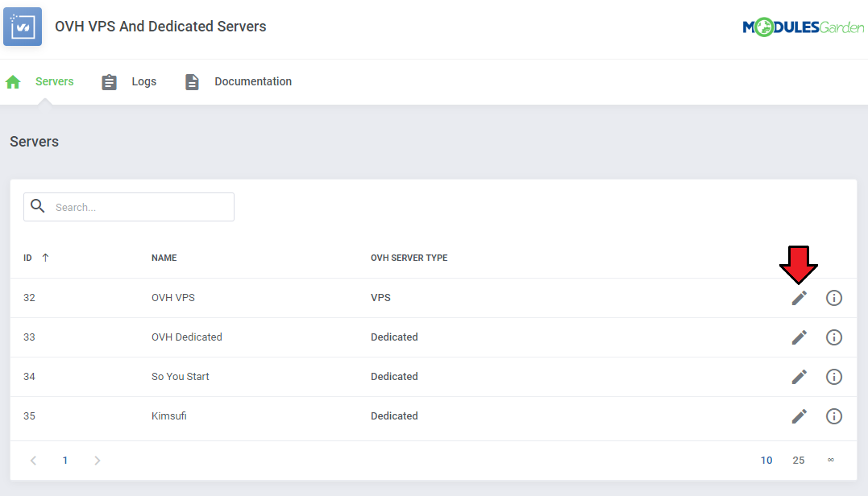The image size is (868, 496).
Task: Open the ModulesGarden logo link
Action: (804, 27)
